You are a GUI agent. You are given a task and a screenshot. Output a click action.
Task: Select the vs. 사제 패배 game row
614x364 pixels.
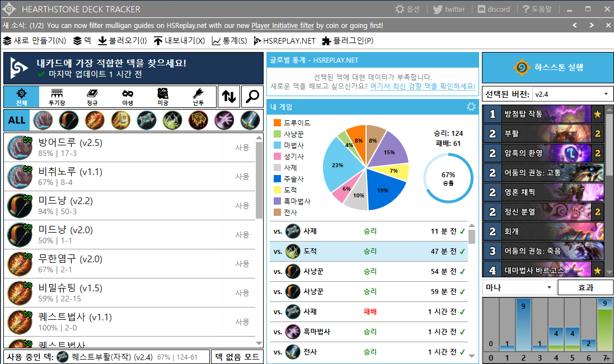click(x=368, y=311)
